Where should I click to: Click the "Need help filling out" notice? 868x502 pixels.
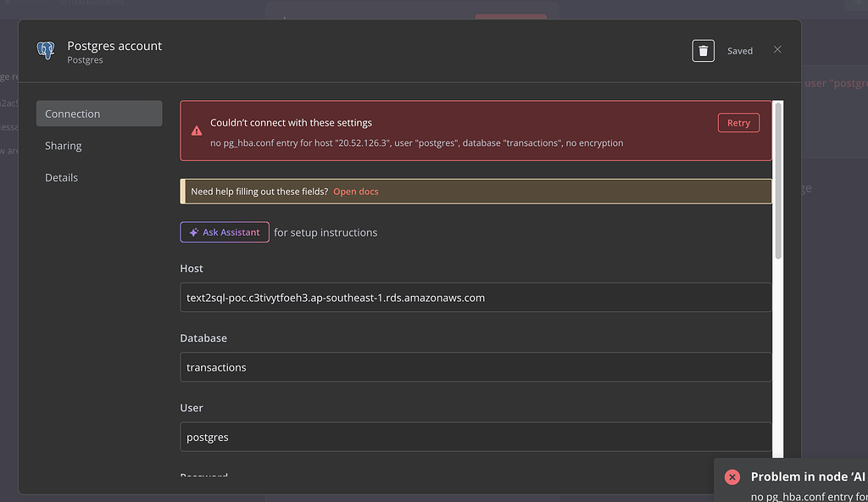coord(259,192)
